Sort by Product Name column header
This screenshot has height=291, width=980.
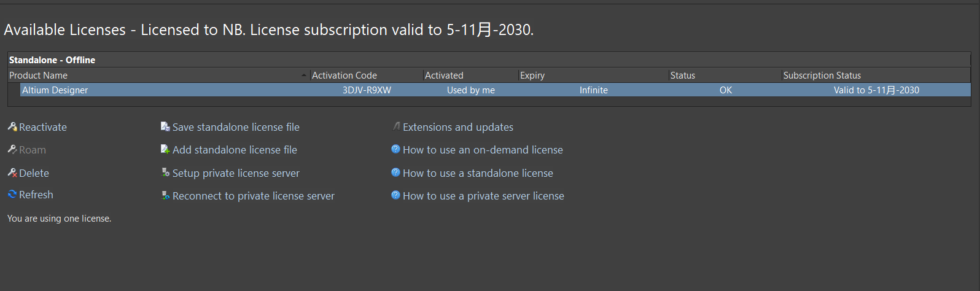coord(158,75)
